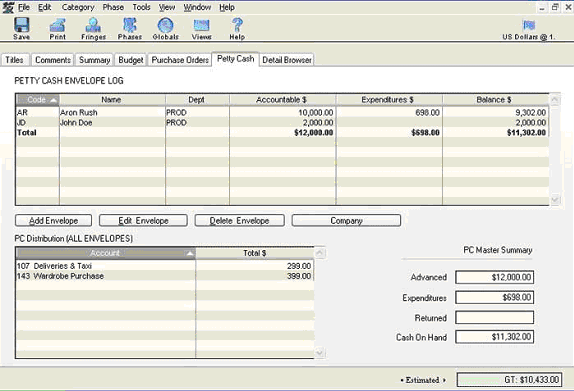Select the John Doe envelope row

pos(282,123)
